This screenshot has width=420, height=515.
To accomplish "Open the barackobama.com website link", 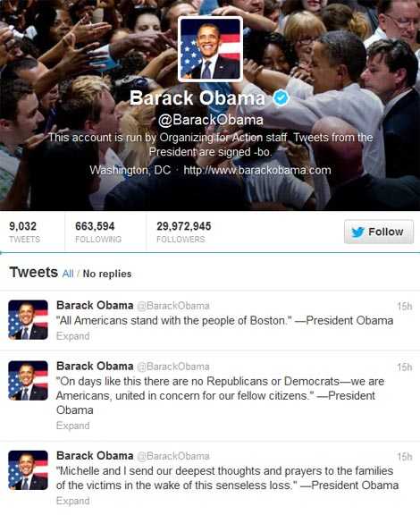I will point(257,170).
